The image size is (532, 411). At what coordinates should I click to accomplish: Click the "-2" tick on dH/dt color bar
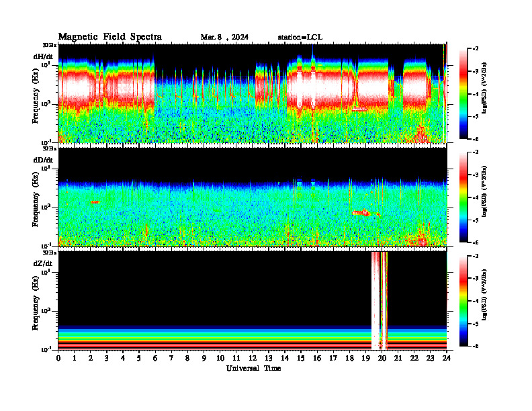point(476,49)
